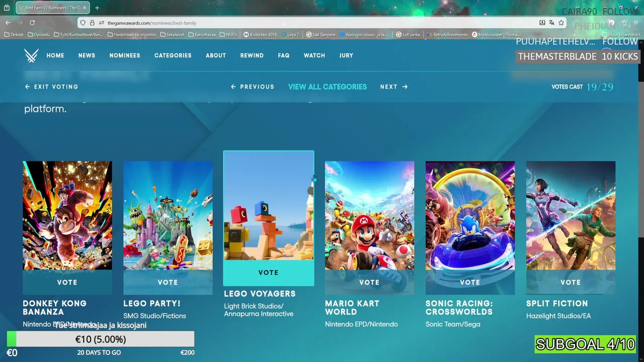Image resolution: width=644 pixels, height=362 pixels.
Task: Click the tracking protection shield icon
Action: click(83, 23)
